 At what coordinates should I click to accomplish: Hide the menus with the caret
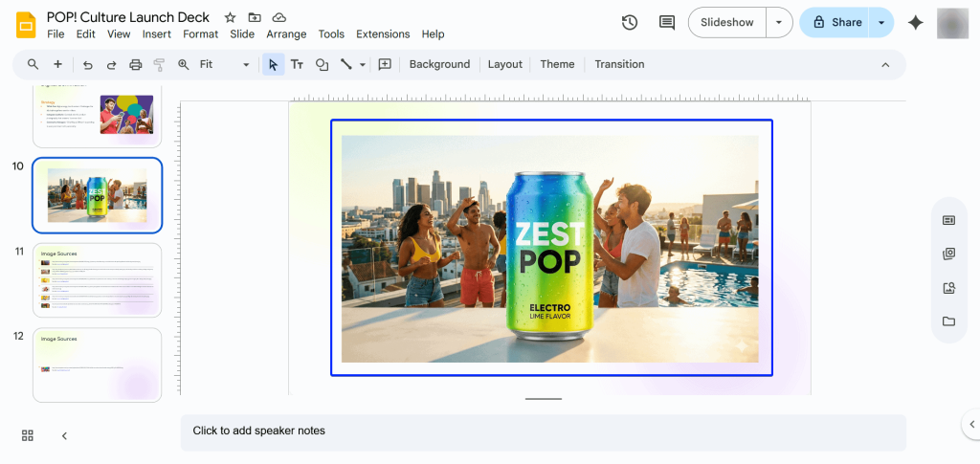(x=885, y=65)
